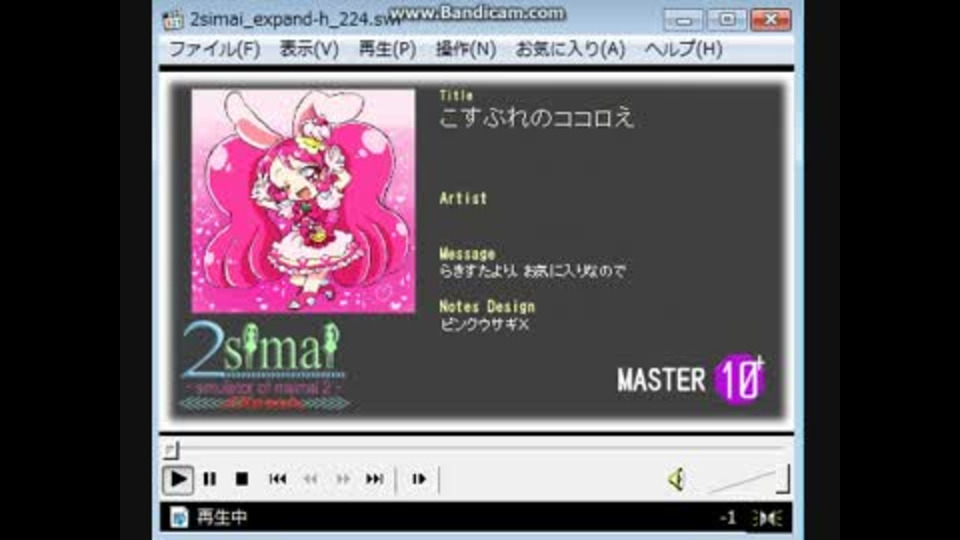Viewport: 960px width, 540px height.
Task: Click the -1 value in the status bar
Action: tap(728, 517)
